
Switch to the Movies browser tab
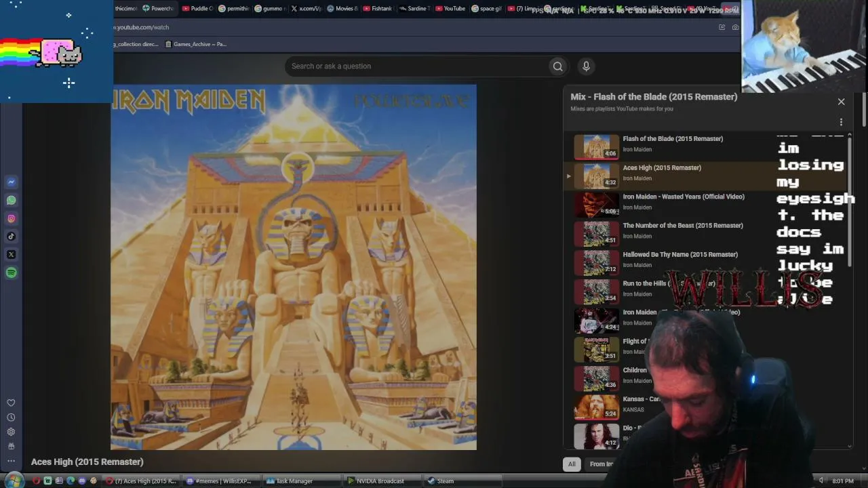pyautogui.click(x=342, y=9)
